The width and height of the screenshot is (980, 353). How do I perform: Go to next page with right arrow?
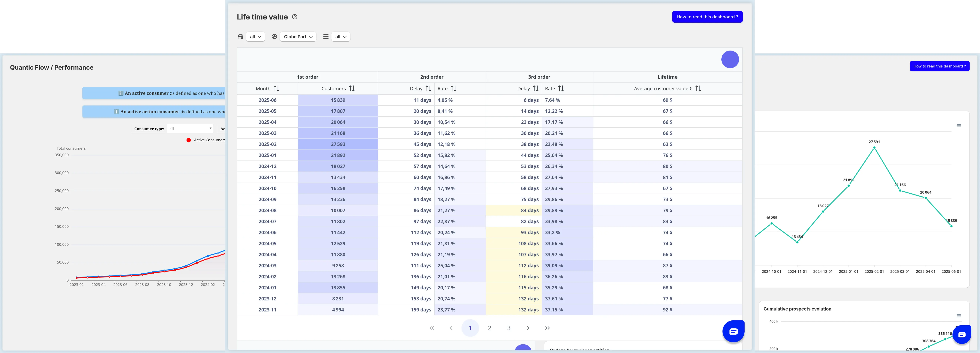click(528, 328)
